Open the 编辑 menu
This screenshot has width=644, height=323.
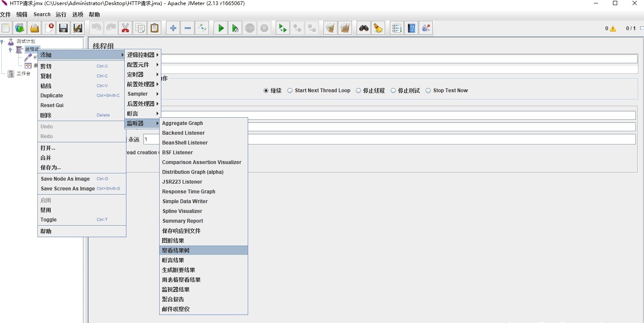(22, 14)
